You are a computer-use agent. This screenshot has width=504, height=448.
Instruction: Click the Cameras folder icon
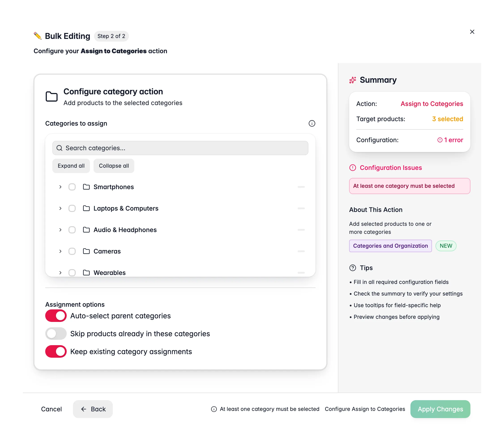point(86,251)
